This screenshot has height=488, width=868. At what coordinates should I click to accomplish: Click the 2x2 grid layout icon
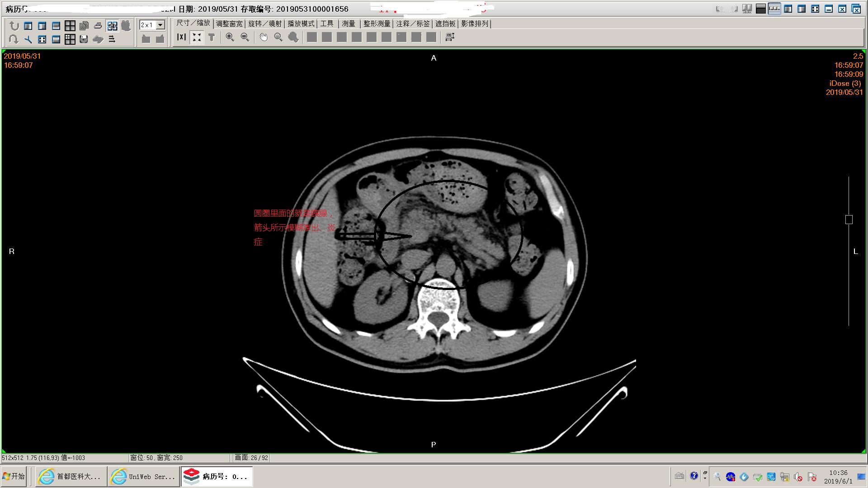(70, 26)
